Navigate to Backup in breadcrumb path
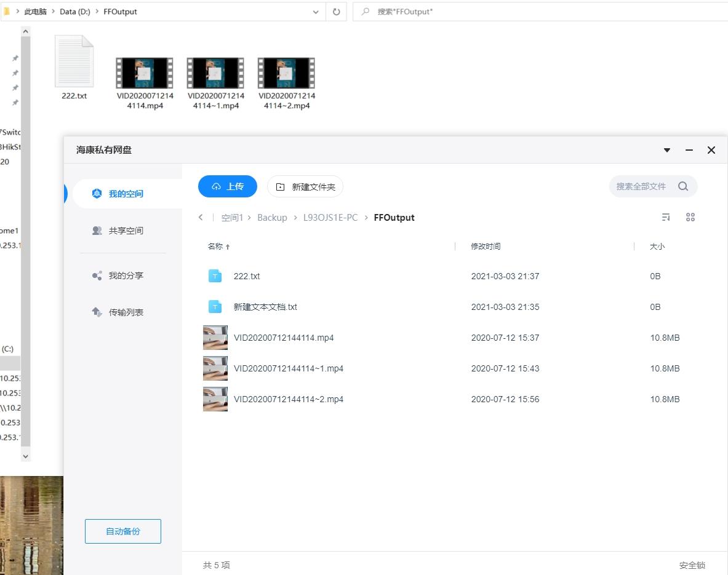Screen dimensions: 728x575 [272, 218]
